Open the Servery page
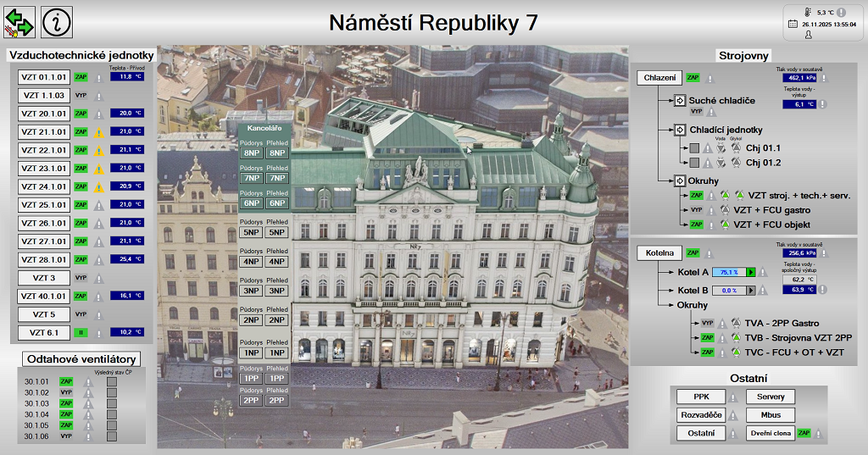Screen dimensions: 868x455 click(771, 397)
